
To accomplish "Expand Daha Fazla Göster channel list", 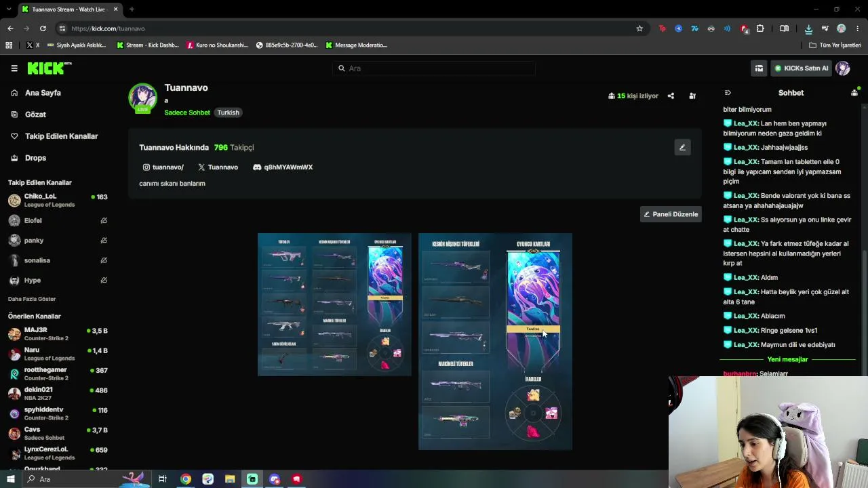I will point(32,299).
